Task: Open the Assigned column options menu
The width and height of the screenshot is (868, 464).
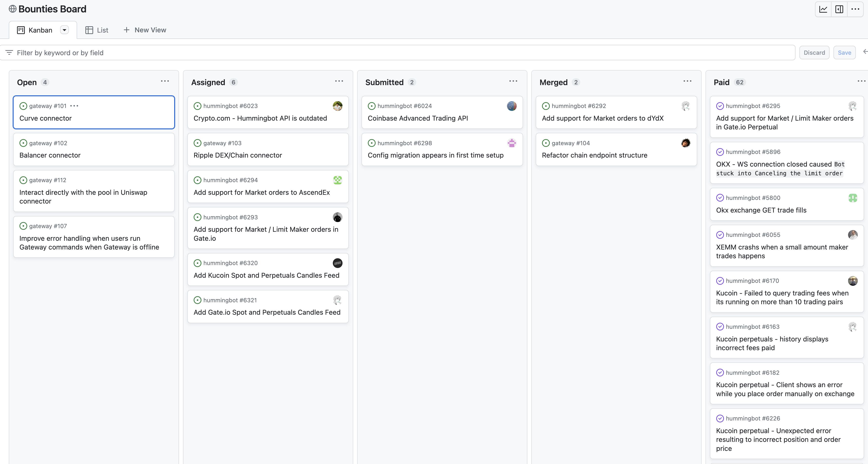Action: pos(339,81)
